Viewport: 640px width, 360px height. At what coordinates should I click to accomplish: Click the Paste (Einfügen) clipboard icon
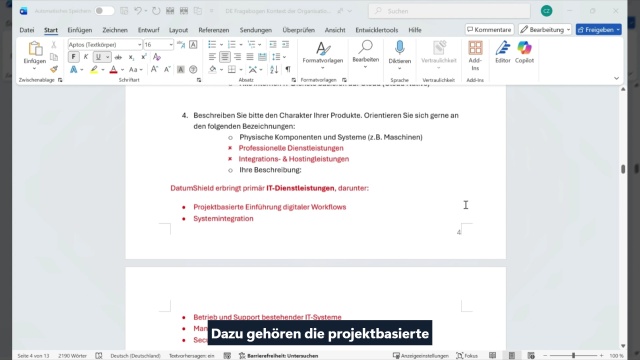click(x=35, y=49)
